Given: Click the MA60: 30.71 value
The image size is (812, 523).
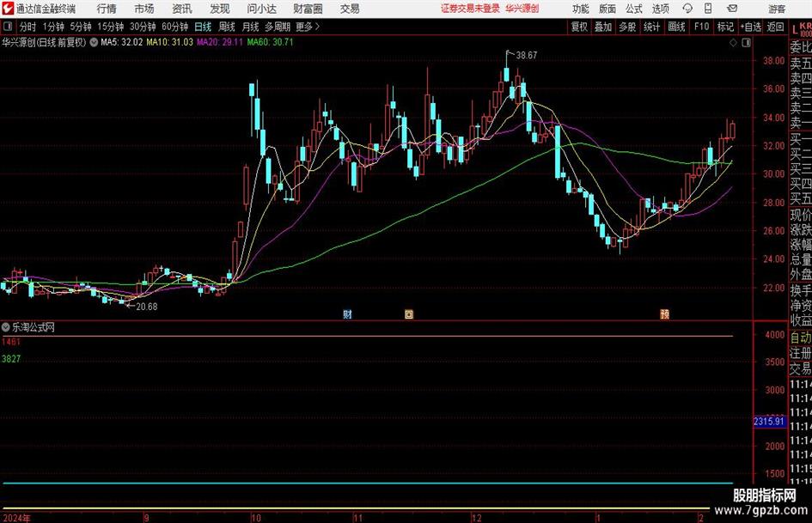Looking at the screenshot, I should pyautogui.click(x=270, y=42).
